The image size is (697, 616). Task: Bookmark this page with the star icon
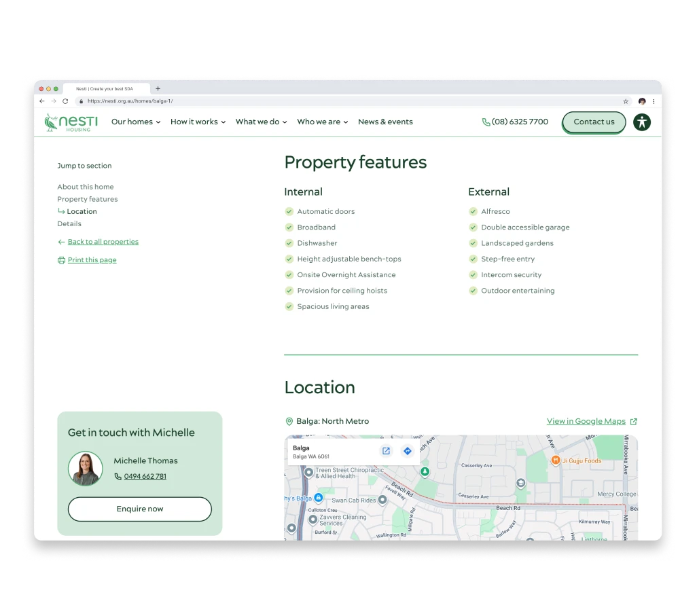pos(626,101)
